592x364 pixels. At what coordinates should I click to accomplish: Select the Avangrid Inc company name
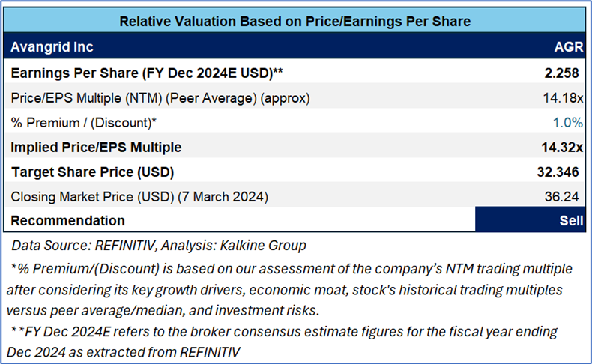coord(52,47)
